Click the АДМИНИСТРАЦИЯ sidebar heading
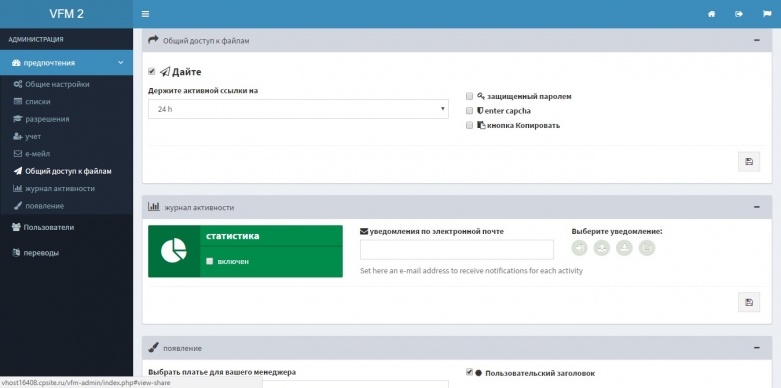 point(36,39)
